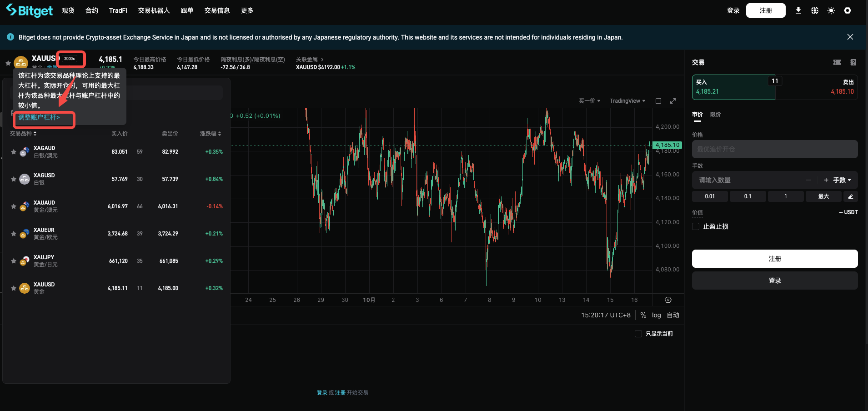The height and width of the screenshot is (411, 868).
Task: Check the 只显示当前 option
Action: 638,334
